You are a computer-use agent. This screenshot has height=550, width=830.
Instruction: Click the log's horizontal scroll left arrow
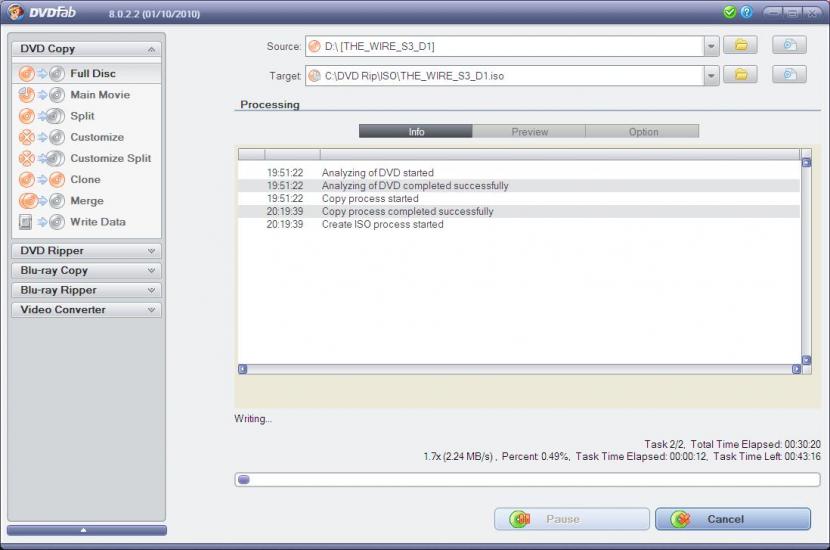(x=242, y=369)
